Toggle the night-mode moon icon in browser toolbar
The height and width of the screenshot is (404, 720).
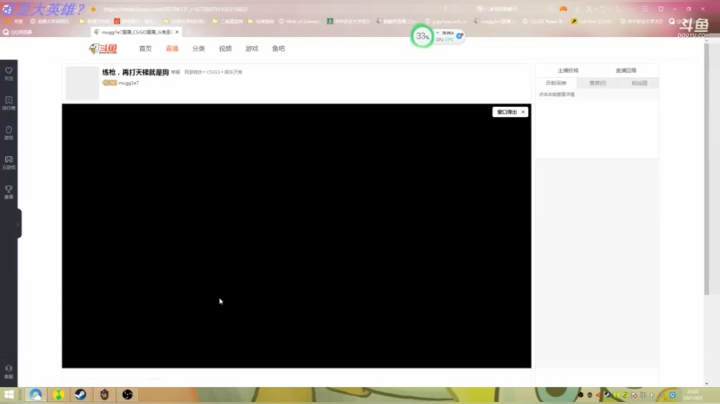coord(619,9)
